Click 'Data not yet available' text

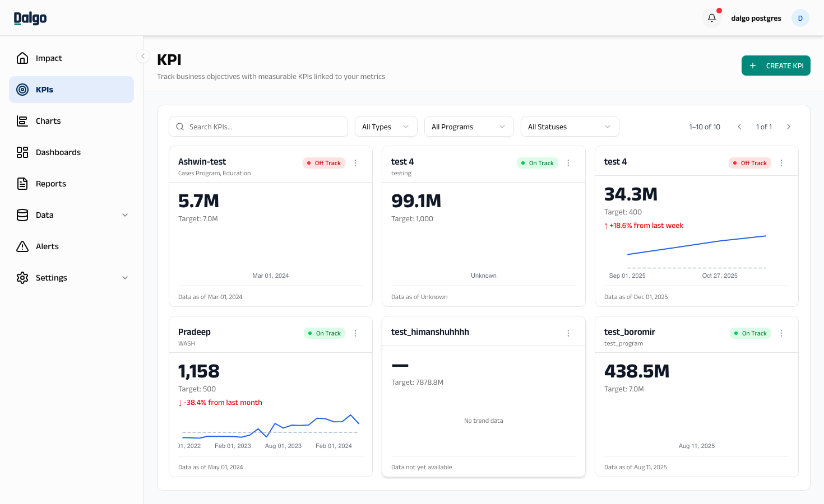422,468
